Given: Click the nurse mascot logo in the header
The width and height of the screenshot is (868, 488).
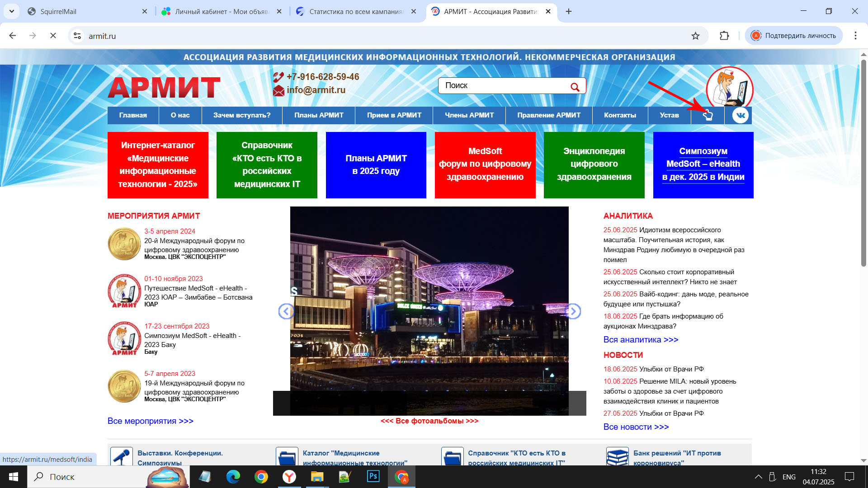Looking at the screenshot, I should click(729, 87).
